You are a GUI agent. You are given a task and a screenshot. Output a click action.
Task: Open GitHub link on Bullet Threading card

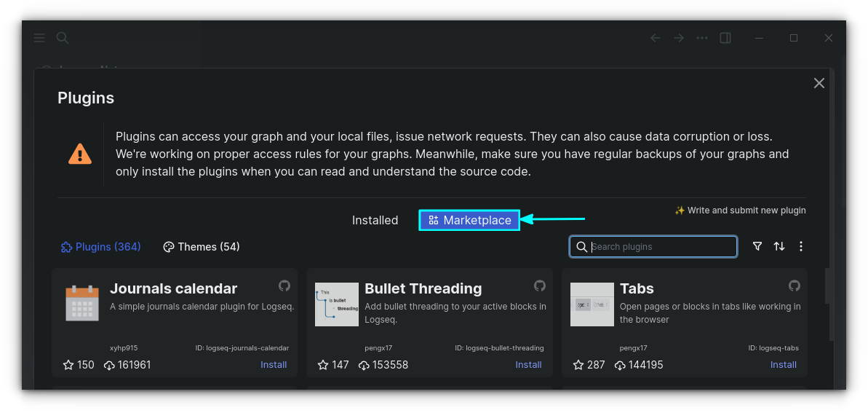click(x=540, y=286)
